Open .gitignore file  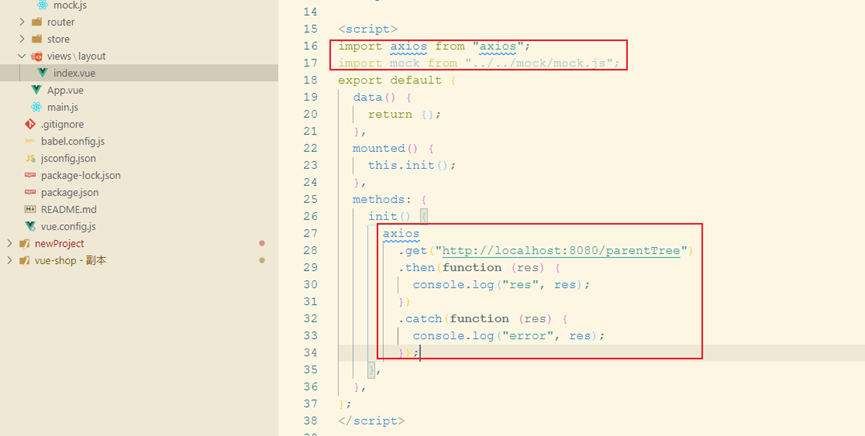coord(62,124)
